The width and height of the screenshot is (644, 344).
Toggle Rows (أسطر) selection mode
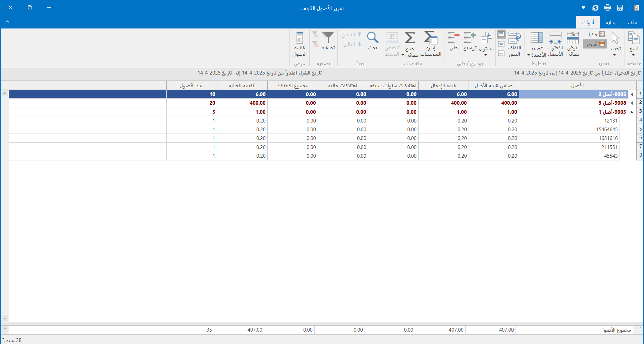click(595, 44)
